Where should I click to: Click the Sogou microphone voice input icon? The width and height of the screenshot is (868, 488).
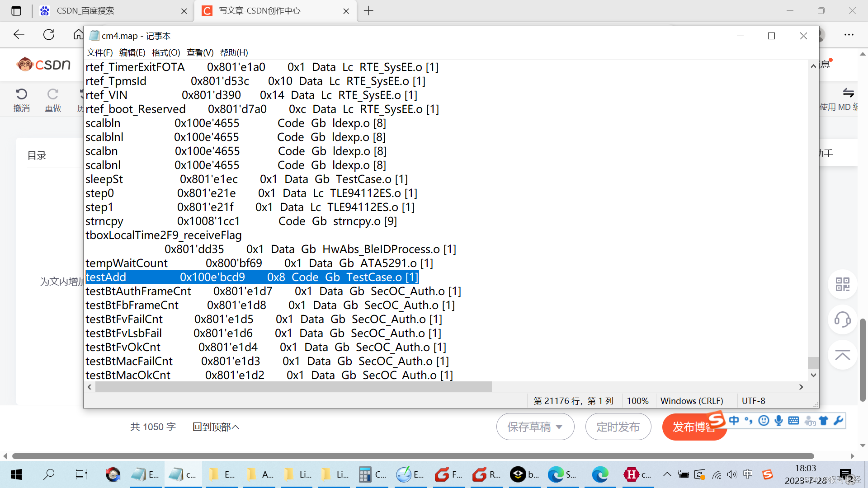click(778, 421)
